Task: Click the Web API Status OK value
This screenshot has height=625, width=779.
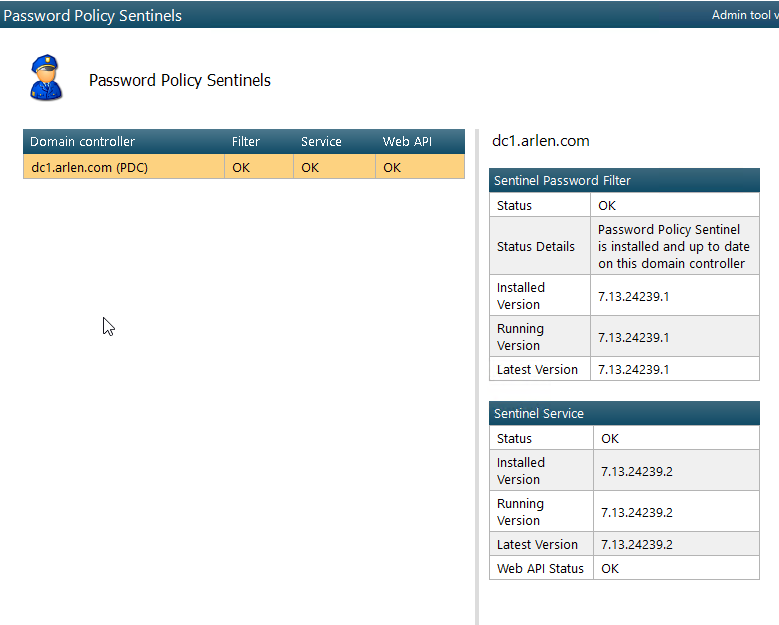Action: click(610, 569)
